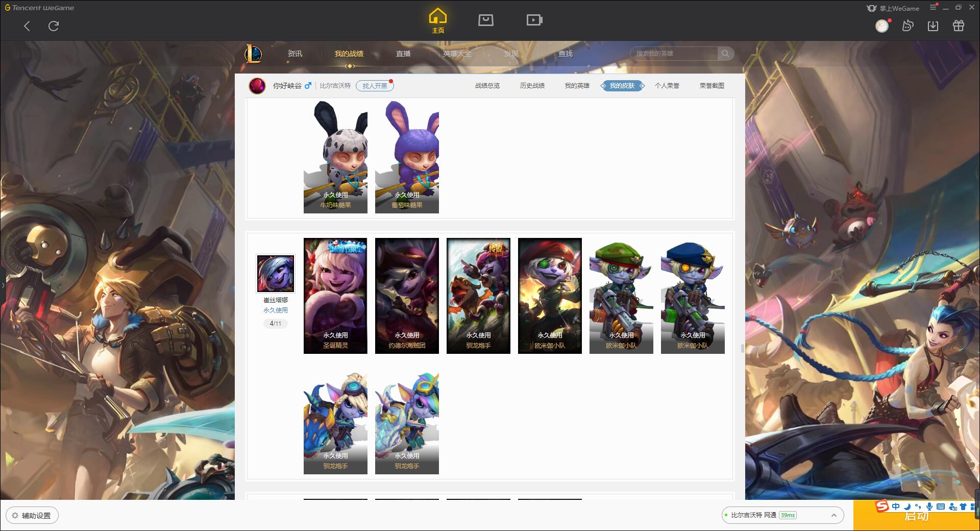Click the page vertical scrollbar handle
The image size is (980, 531).
(x=742, y=348)
